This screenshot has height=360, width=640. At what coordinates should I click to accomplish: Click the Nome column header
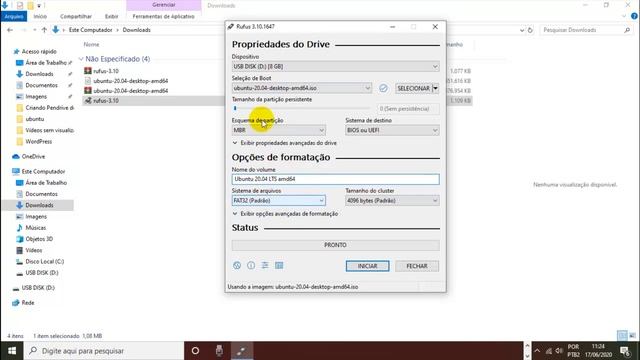tap(91, 44)
